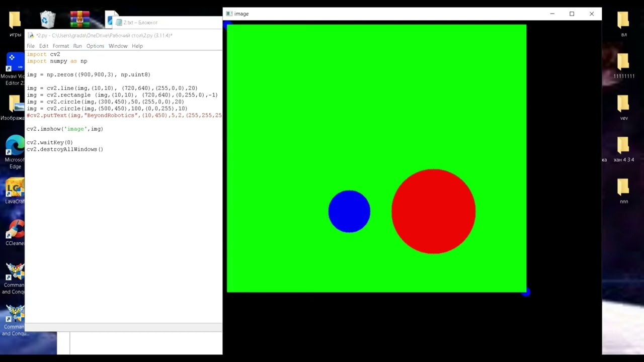Place cursor on the cv2.line code row
The width and height of the screenshot is (644, 362).
tap(112, 88)
